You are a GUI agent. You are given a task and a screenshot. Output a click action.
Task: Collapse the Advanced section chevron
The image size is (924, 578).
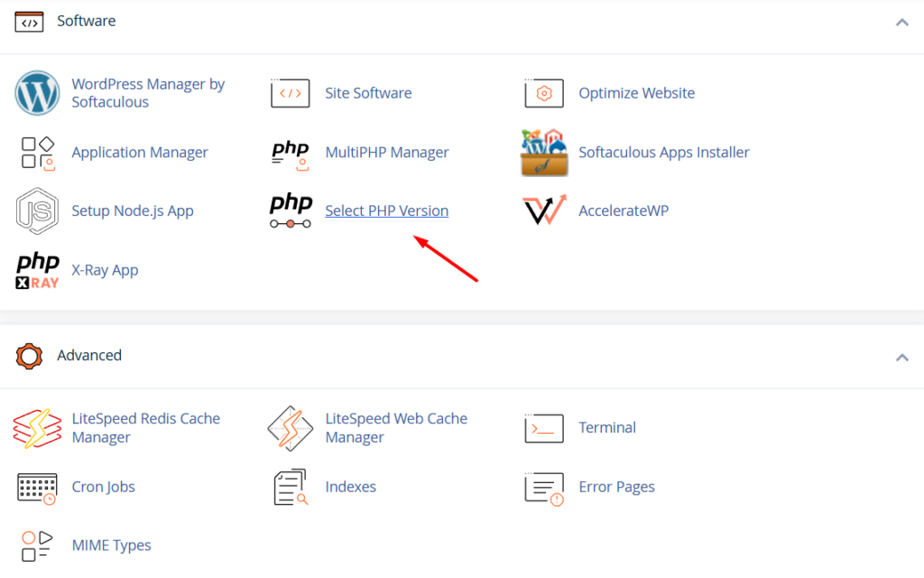pos(901,357)
